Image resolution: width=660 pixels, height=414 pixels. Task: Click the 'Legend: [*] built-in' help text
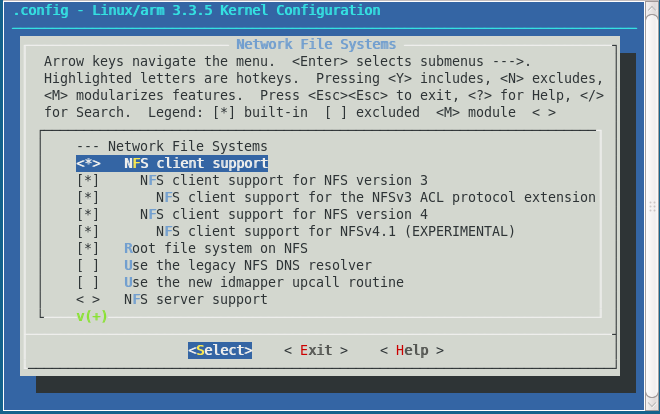pos(228,112)
